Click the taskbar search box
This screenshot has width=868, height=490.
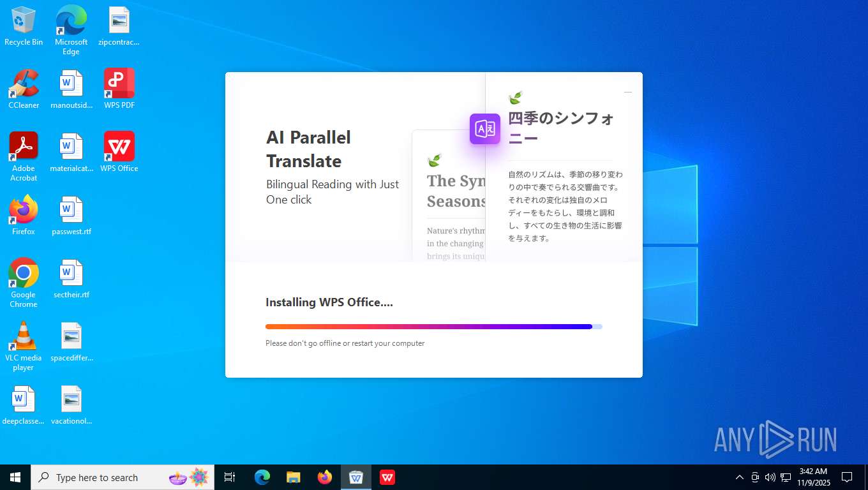[123, 477]
